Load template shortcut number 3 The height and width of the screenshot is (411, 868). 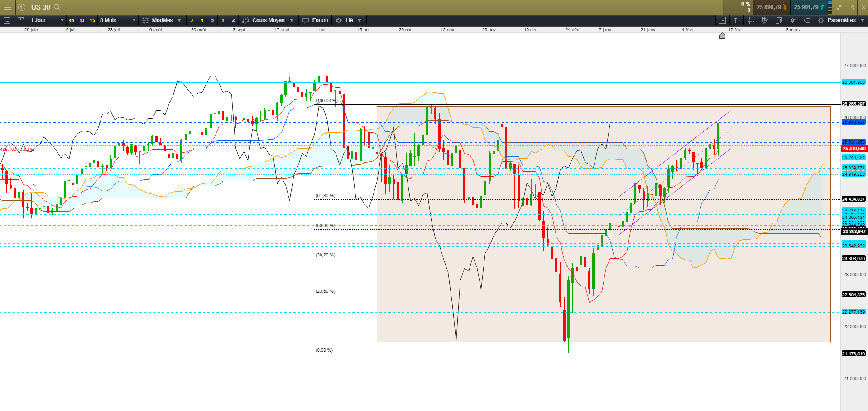coord(192,20)
